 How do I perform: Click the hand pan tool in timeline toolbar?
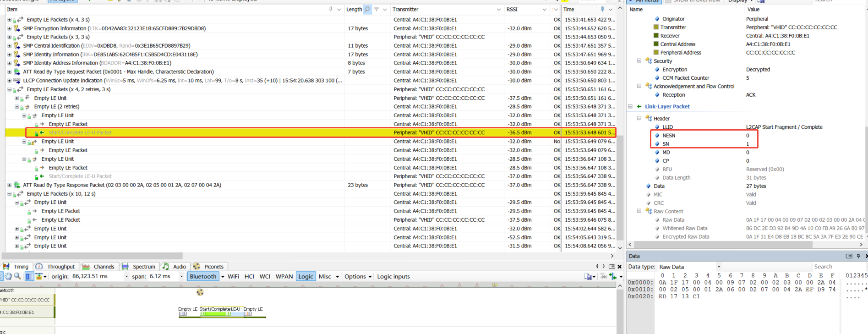tap(8, 276)
